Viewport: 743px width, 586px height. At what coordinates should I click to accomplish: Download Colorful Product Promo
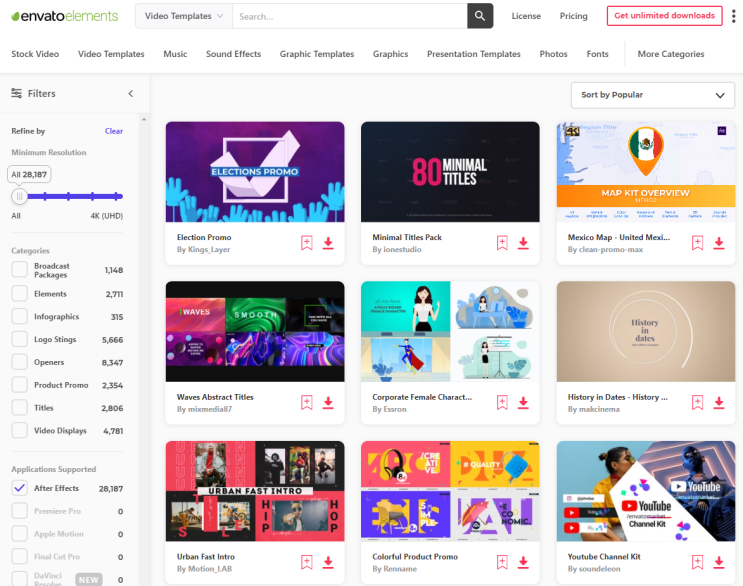[523, 562]
